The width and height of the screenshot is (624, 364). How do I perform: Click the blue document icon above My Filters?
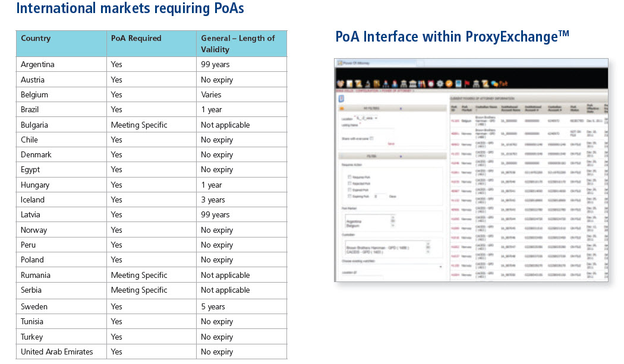(341, 99)
